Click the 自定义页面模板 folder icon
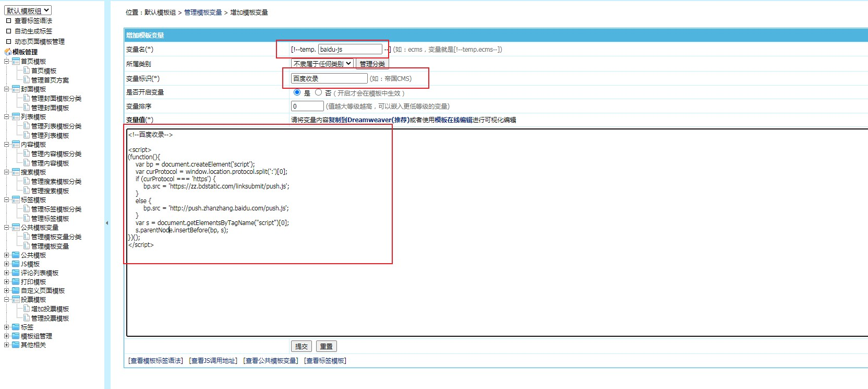 pos(16,290)
